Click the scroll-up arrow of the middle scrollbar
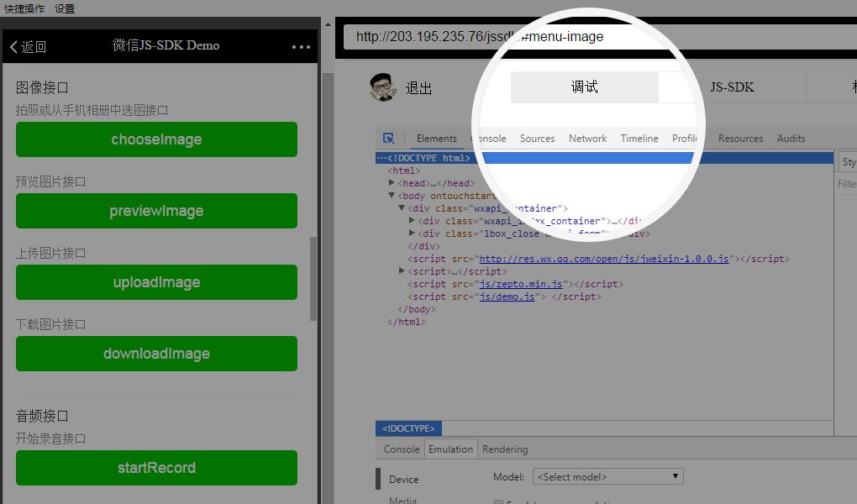 pyautogui.click(x=328, y=24)
